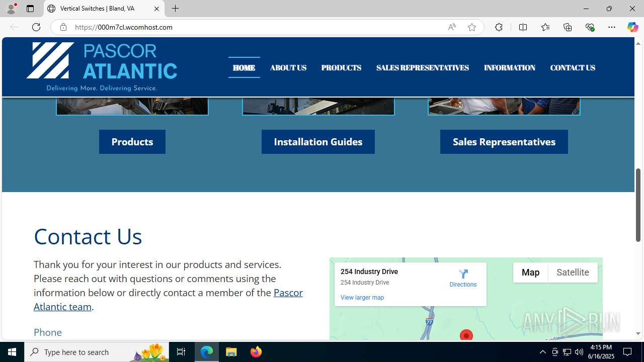Open the browser profile icon

pyautogui.click(x=11, y=9)
